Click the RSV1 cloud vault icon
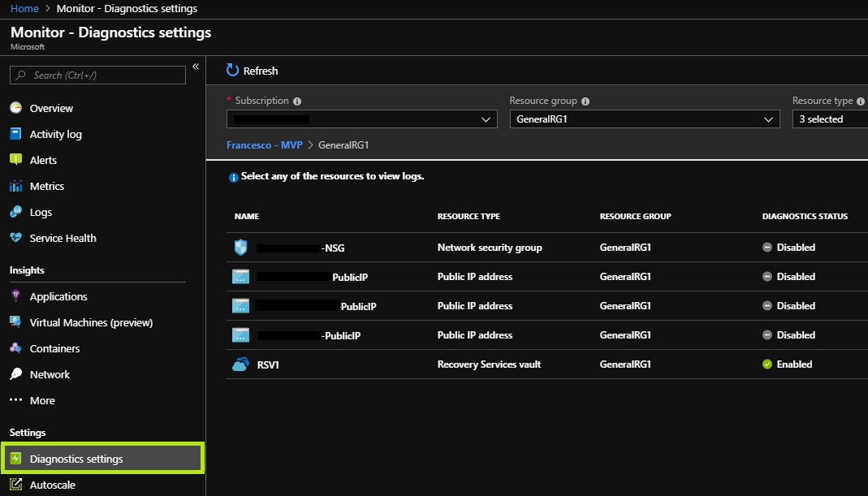Screen dimensions: 868x496 click(240, 364)
